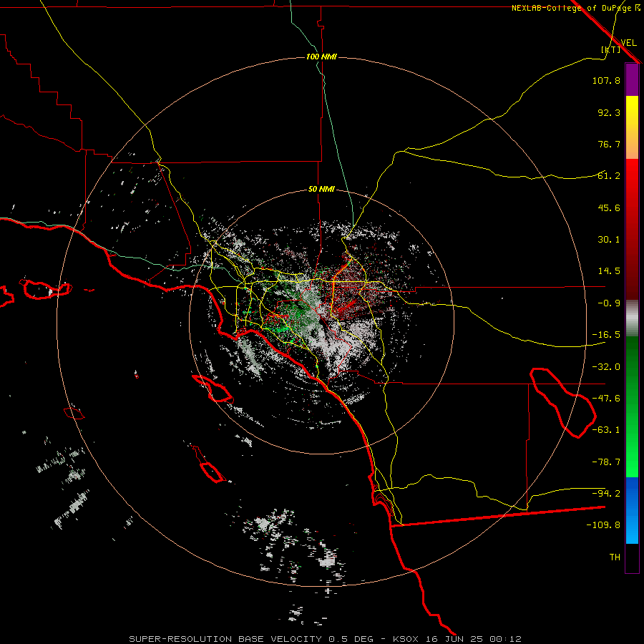The image size is (644, 644).
Task: Select the 92.3 value on the velocity scale
Action: [609, 112]
